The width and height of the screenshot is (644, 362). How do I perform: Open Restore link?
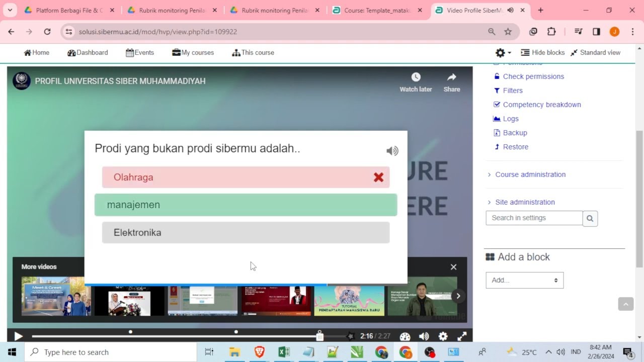point(516,147)
